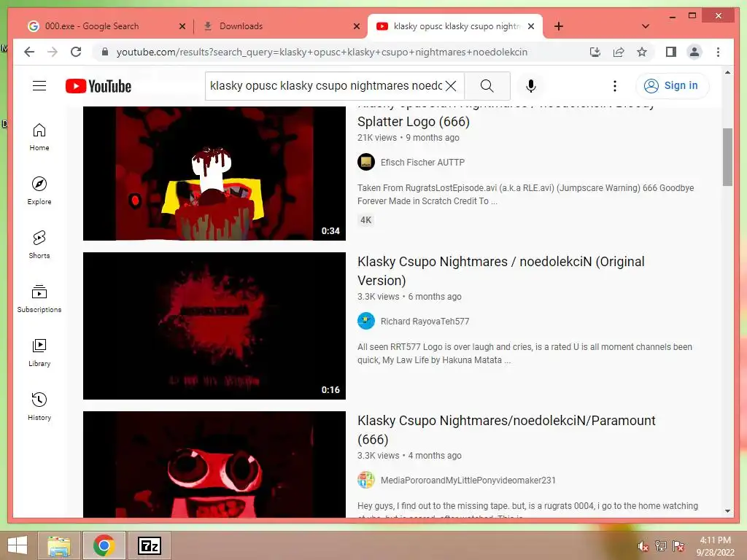This screenshot has height=560, width=747.
Task: Open YouTube settings three-dot menu
Action: point(614,86)
